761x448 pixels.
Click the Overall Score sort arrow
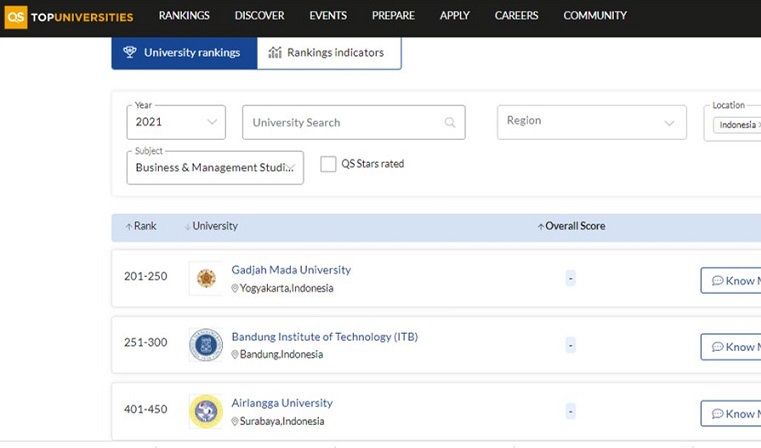point(540,227)
